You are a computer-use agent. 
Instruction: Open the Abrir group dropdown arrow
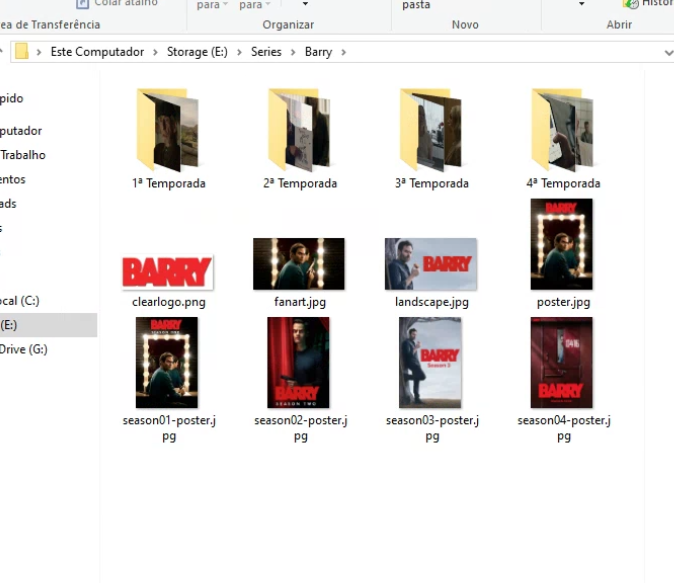(582, 4)
